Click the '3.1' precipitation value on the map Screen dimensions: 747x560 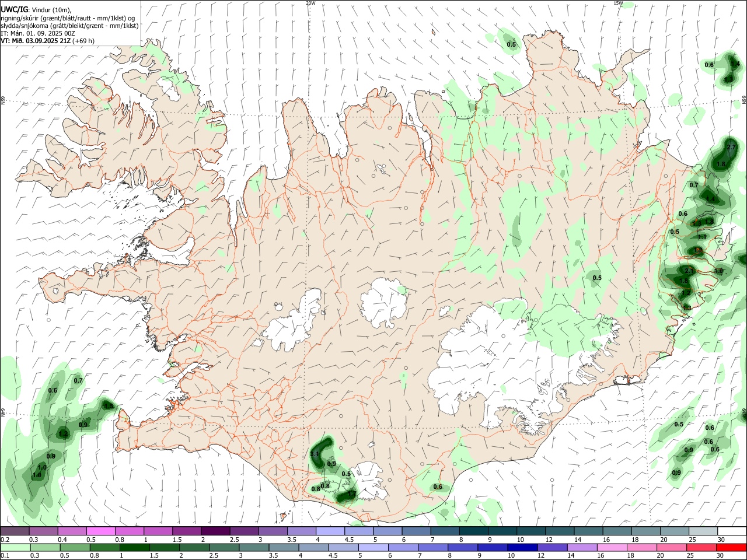[x=315, y=454]
